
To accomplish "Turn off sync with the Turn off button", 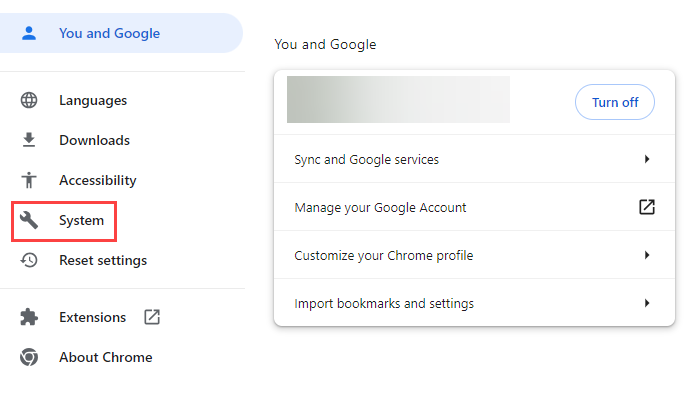I will [615, 102].
